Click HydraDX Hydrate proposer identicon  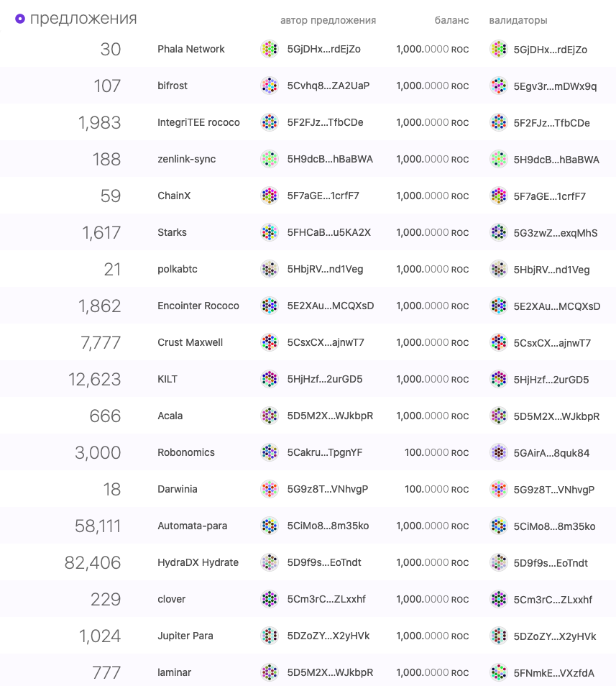click(270, 562)
